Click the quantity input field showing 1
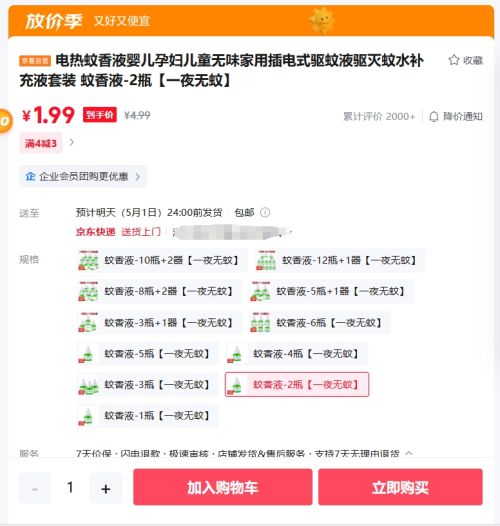The height and width of the screenshot is (526, 500). [70, 488]
